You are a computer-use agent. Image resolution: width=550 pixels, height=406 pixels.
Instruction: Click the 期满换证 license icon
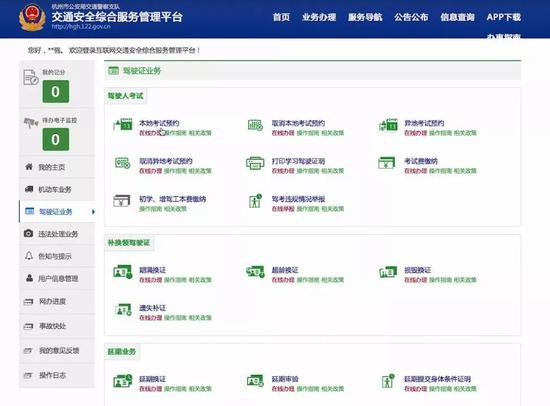pos(123,272)
